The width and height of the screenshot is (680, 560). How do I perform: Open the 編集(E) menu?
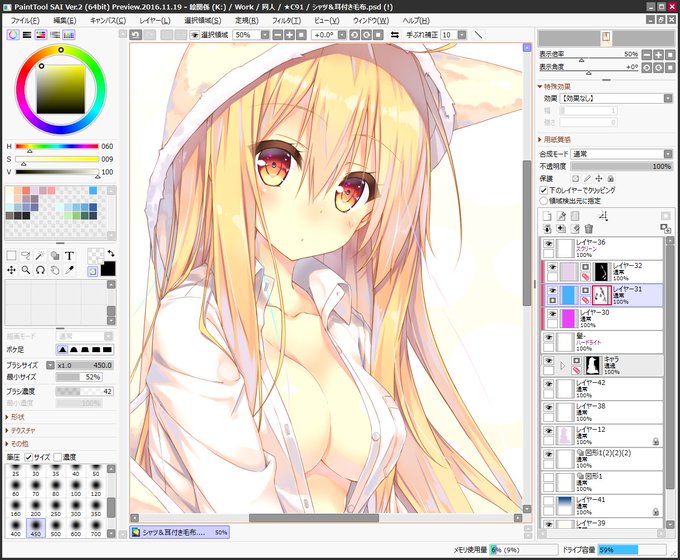(65, 20)
